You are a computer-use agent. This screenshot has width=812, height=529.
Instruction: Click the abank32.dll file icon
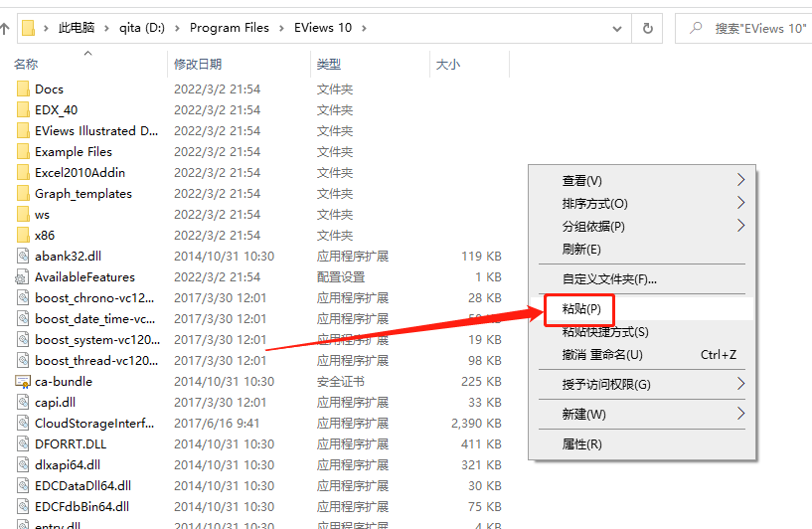pyautogui.click(x=23, y=256)
